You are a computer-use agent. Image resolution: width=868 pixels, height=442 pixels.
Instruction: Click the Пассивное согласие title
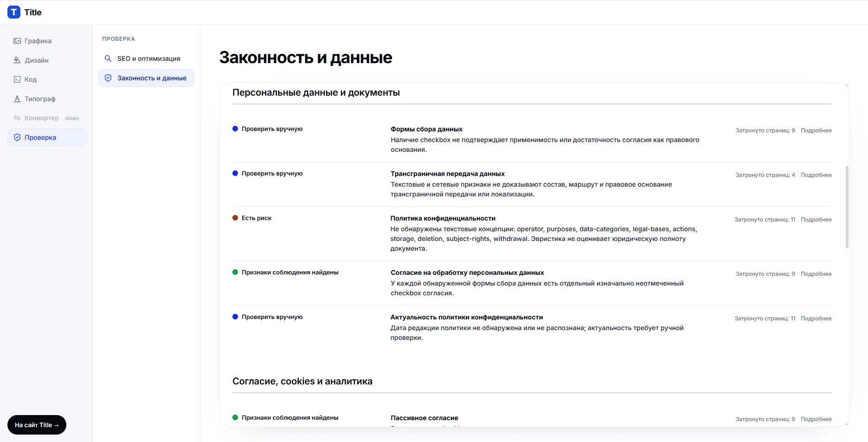[424, 418]
